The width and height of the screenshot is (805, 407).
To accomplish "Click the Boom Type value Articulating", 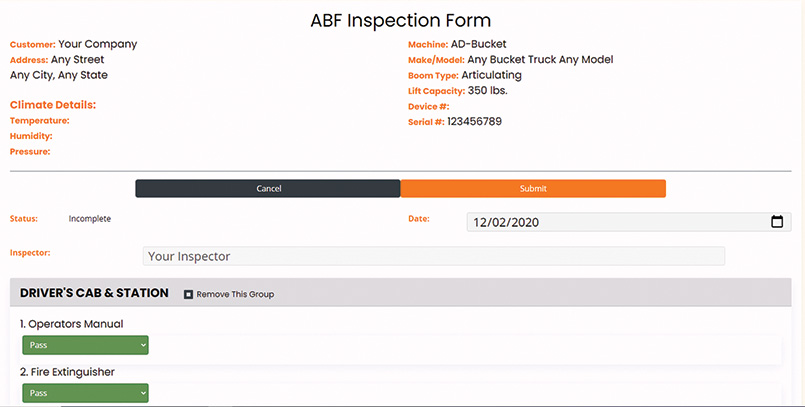I will 491,75.
